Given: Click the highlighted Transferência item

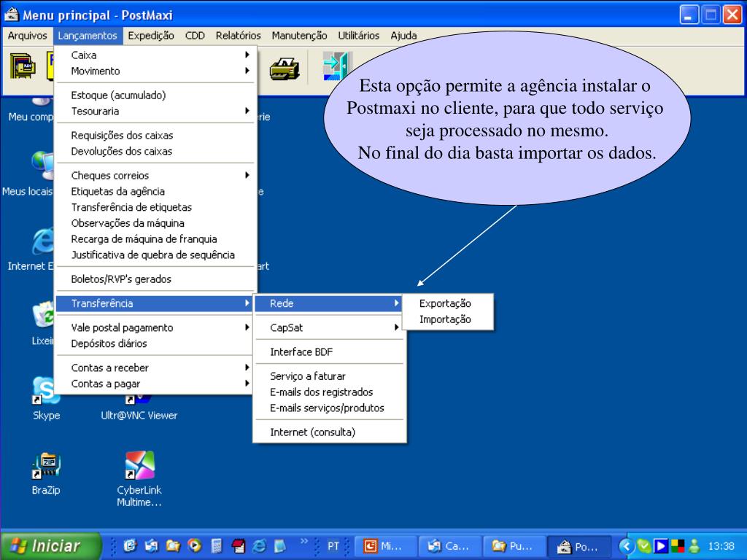Looking at the screenshot, I should (x=155, y=303).
